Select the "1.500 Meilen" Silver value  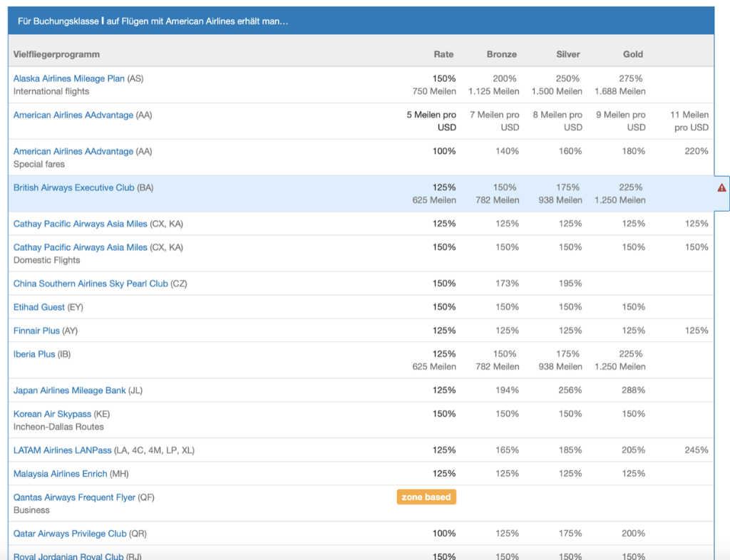(x=557, y=91)
